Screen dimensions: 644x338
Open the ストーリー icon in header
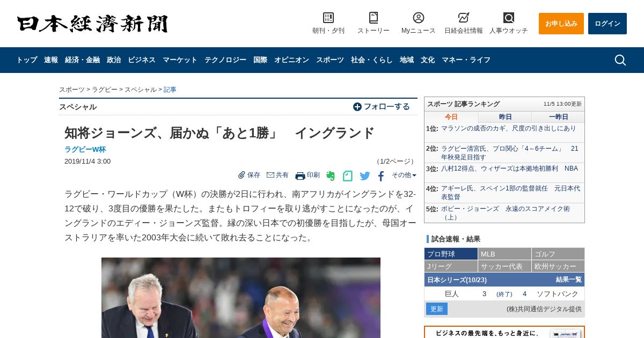pyautogui.click(x=374, y=18)
